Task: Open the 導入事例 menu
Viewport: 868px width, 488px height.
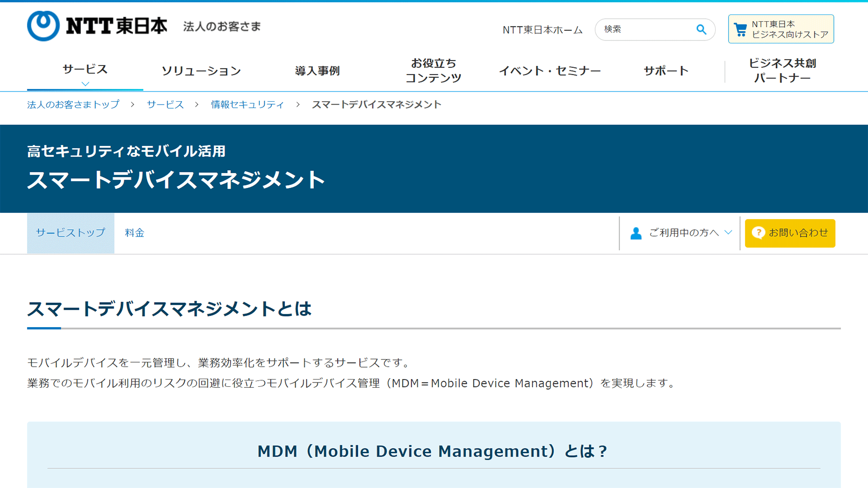Action: click(317, 71)
